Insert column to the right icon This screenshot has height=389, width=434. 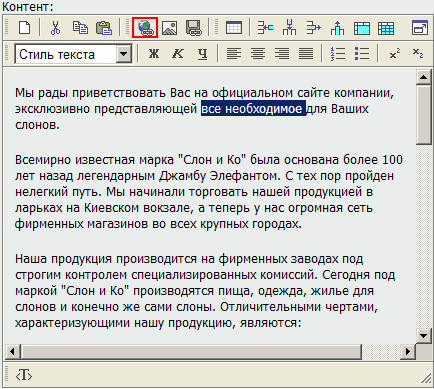click(314, 28)
